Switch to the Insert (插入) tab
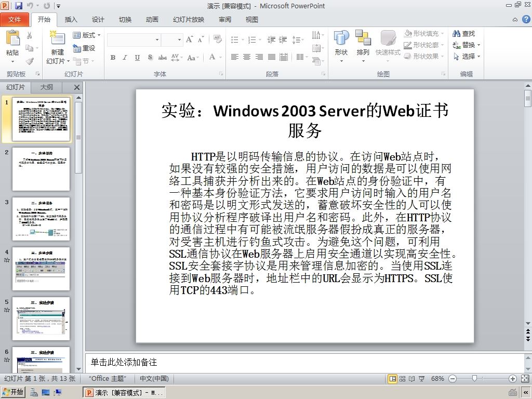 [x=71, y=19]
